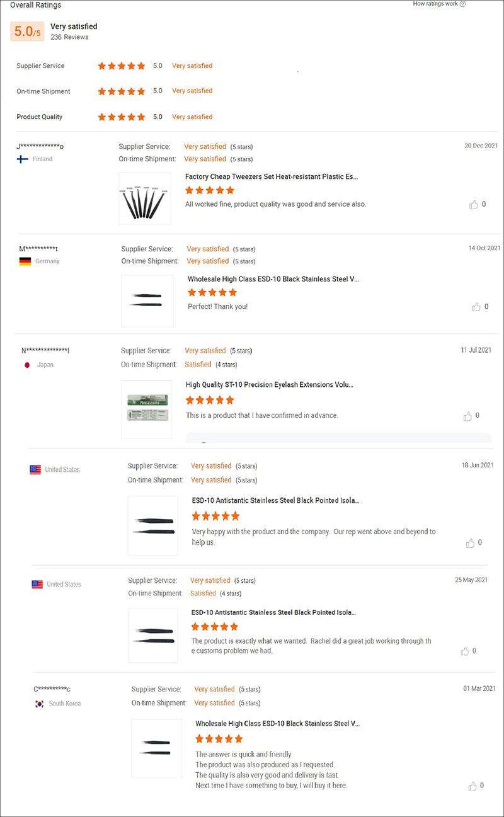
Task: Click the tweezers thumbnail in South Korea review
Action: pyautogui.click(x=156, y=747)
